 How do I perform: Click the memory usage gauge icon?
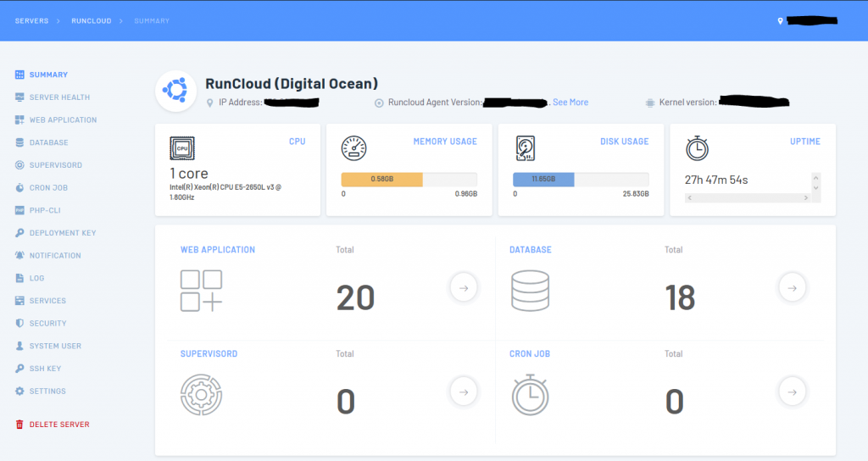point(354,148)
